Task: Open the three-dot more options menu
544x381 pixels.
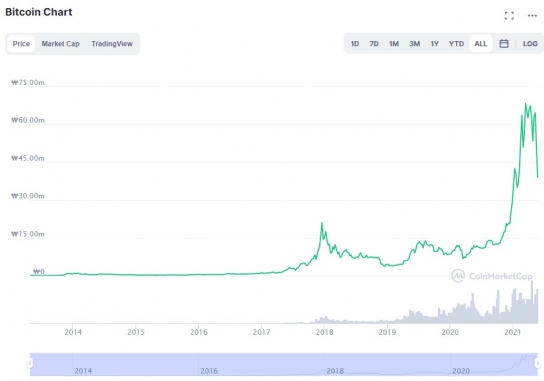Action: pyautogui.click(x=532, y=16)
